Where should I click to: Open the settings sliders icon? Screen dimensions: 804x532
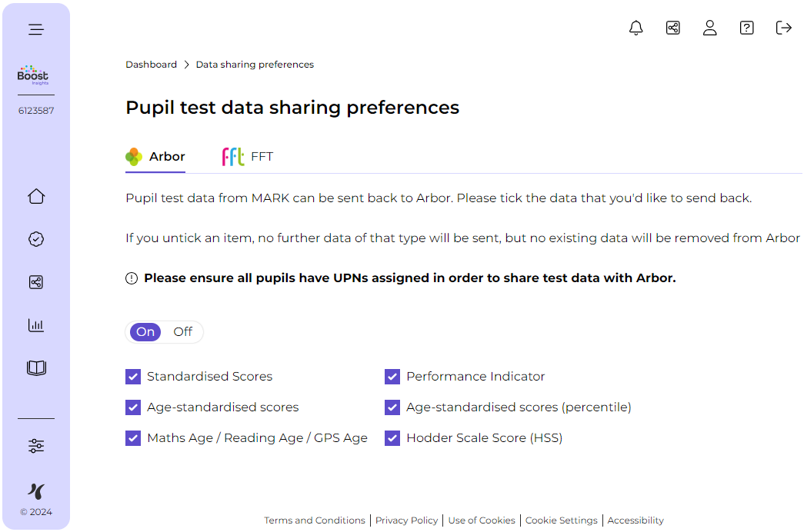[36, 446]
